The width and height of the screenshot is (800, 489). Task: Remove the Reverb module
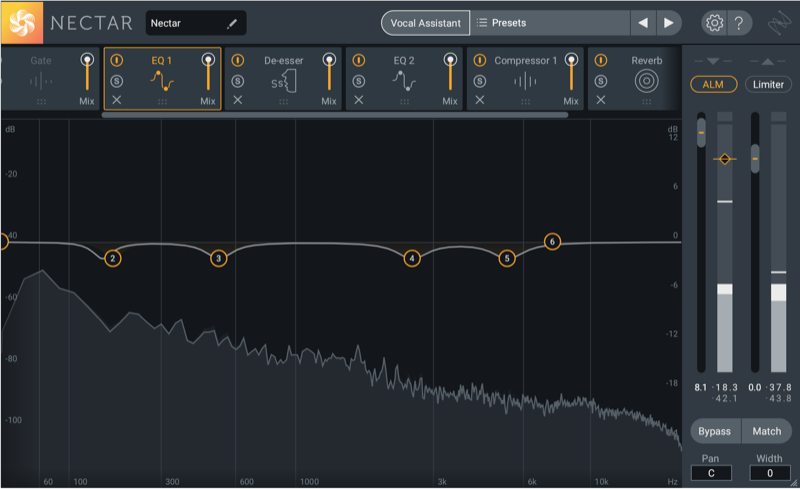[601, 100]
